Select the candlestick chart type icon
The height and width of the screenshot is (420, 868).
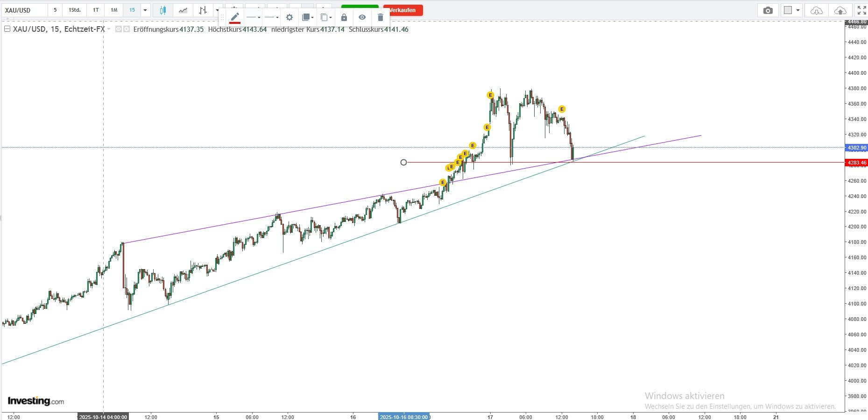pyautogui.click(x=162, y=10)
